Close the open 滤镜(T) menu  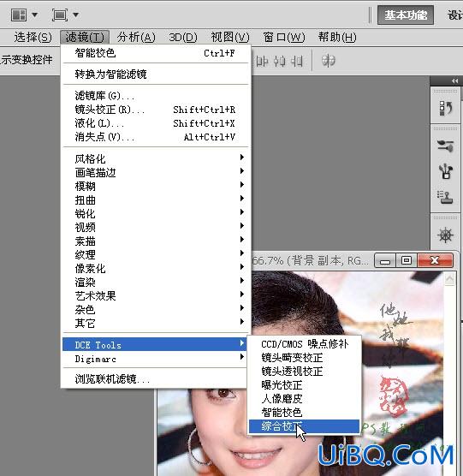(x=85, y=38)
